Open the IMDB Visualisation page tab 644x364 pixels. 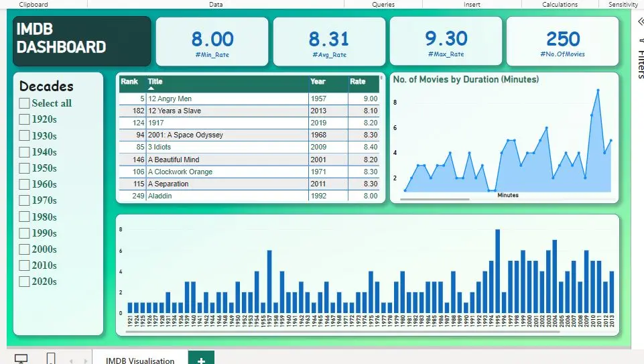pos(140,360)
